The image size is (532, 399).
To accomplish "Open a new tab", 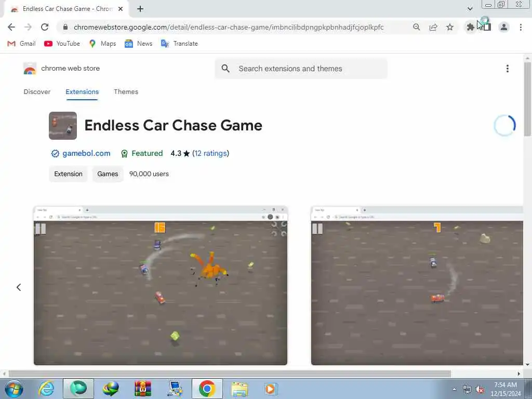I will pos(140,9).
